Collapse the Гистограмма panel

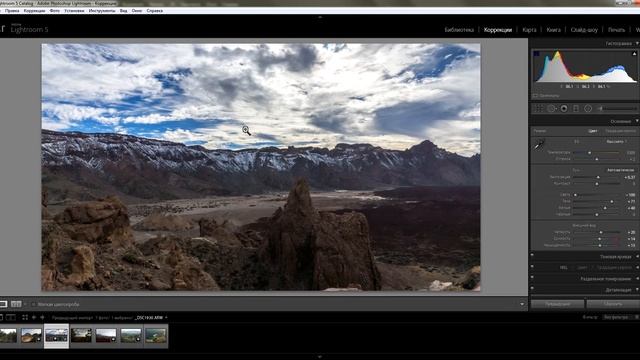pos(637,43)
